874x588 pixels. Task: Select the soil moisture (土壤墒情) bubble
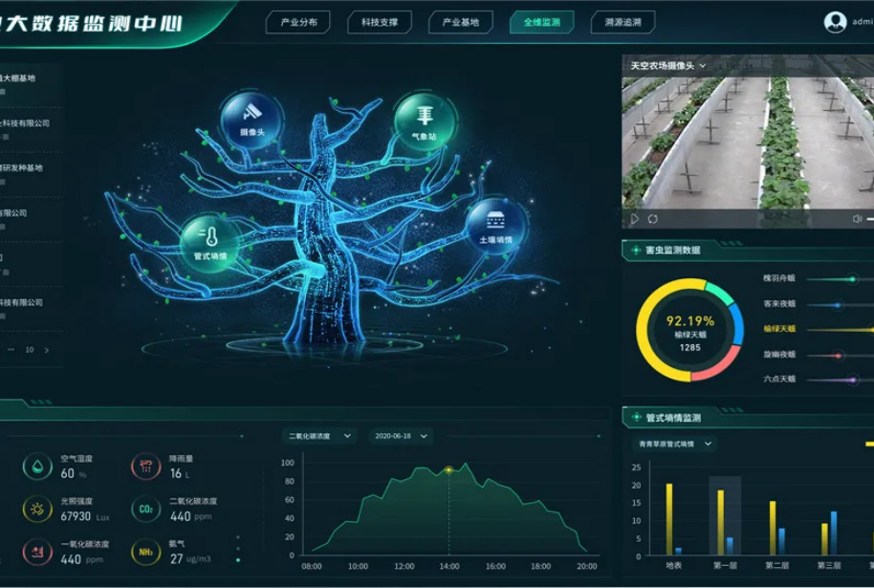[x=494, y=224]
